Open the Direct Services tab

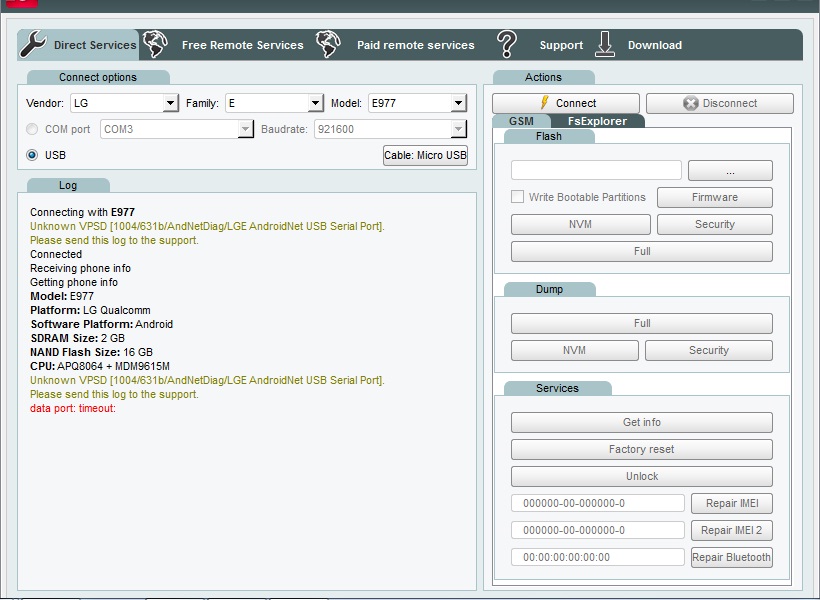tap(78, 45)
